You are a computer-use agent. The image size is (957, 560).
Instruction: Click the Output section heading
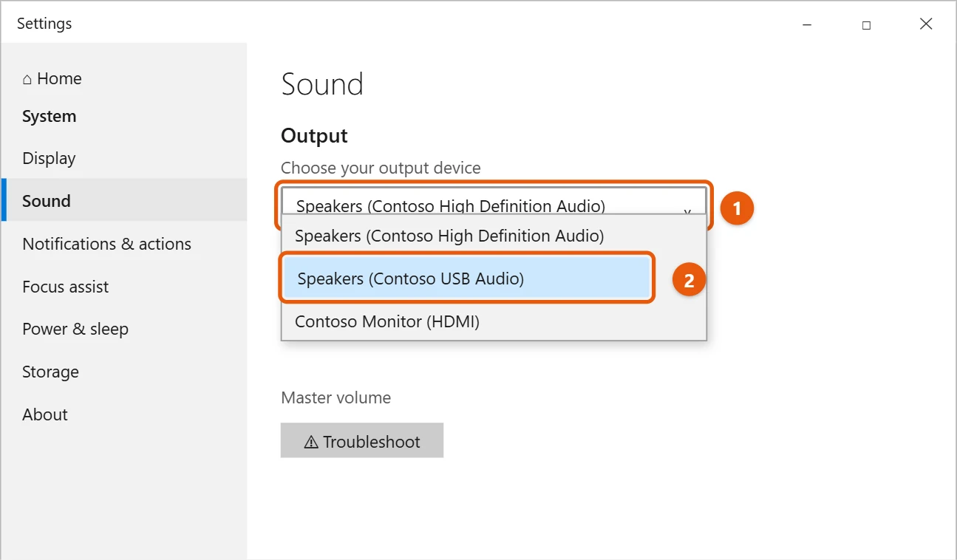(x=314, y=136)
